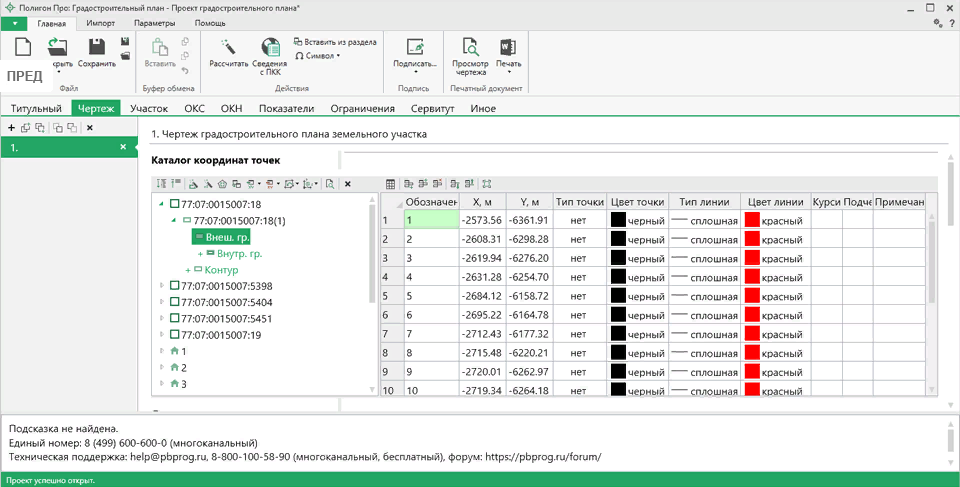Toggle checkbox for parcel 77:07:0015007:5404
Image resolution: width=960 pixels, height=487 pixels.
click(174, 302)
